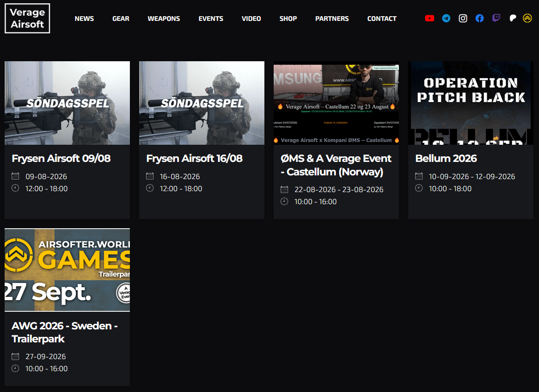Open the Twitch channel icon
539x392 pixels.
496,18
